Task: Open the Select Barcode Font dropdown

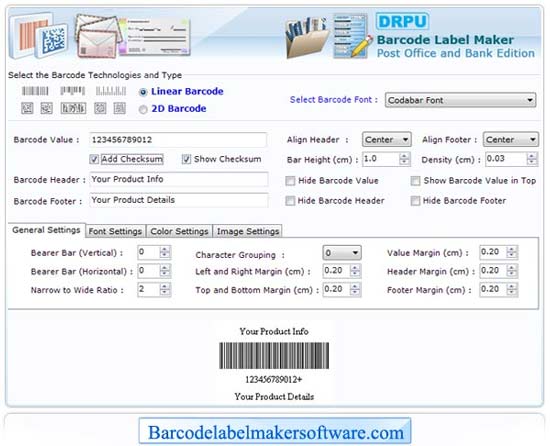Action: tap(460, 100)
